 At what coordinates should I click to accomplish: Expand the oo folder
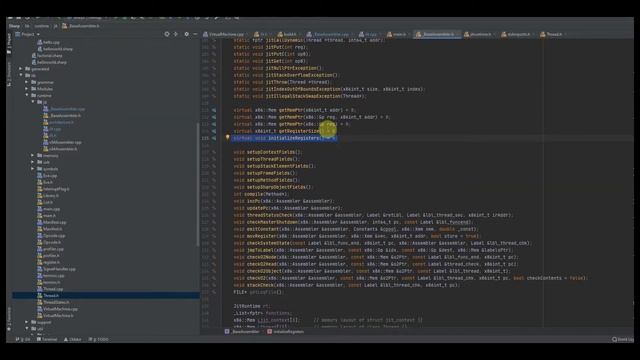[33, 162]
